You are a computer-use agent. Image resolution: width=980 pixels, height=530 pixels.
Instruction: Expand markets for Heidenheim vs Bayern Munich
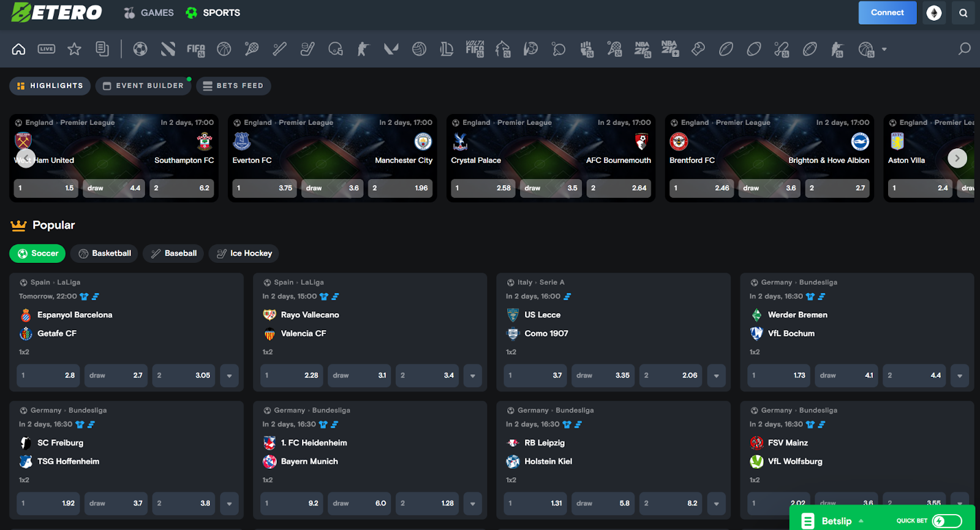[x=473, y=504]
